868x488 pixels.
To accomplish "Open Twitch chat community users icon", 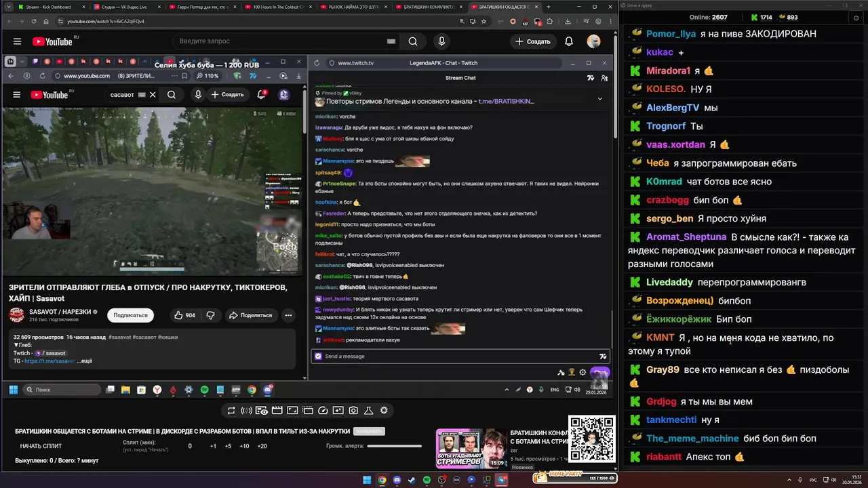I will (x=604, y=78).
